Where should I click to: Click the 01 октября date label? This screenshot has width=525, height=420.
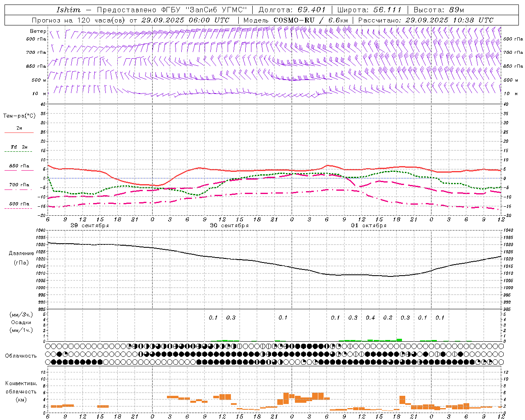369,226
